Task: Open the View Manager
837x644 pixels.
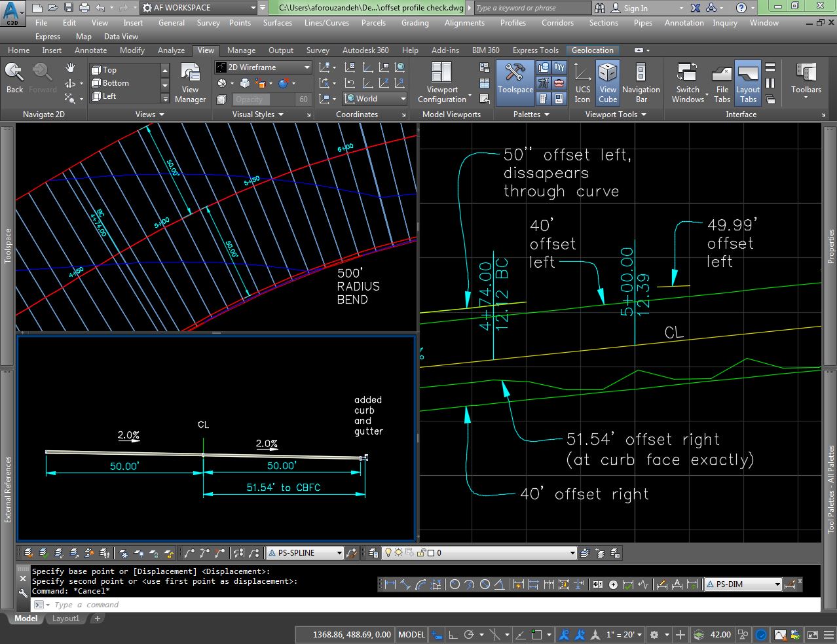Action: coord(190,82)
